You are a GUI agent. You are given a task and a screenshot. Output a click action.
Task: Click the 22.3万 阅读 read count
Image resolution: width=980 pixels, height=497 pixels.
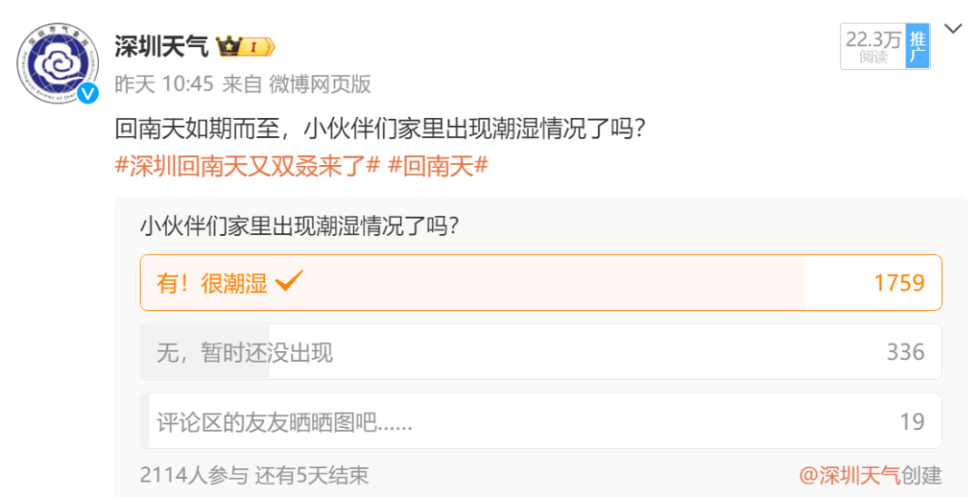[873, 46]
